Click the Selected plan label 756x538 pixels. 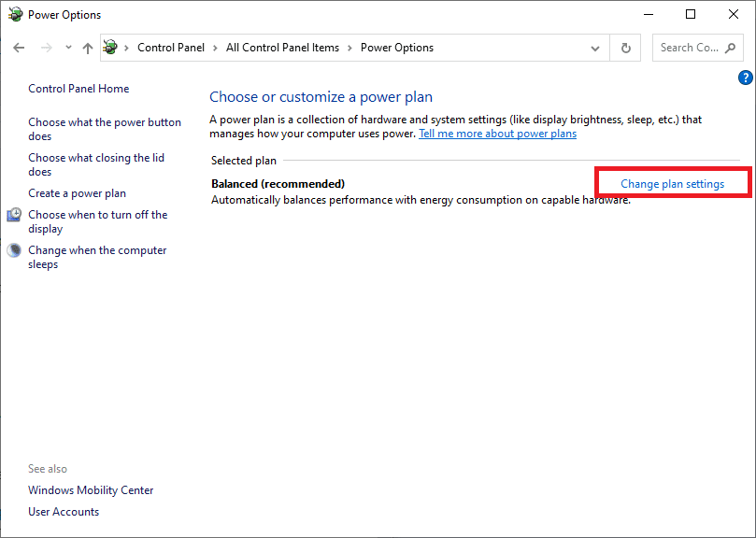(x=244, y=161)
